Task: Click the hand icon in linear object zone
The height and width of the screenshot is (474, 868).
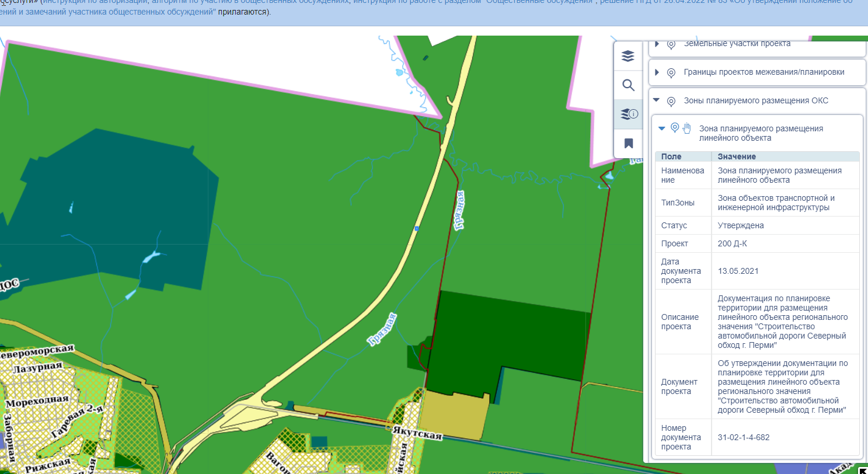Action: (687, 128)
